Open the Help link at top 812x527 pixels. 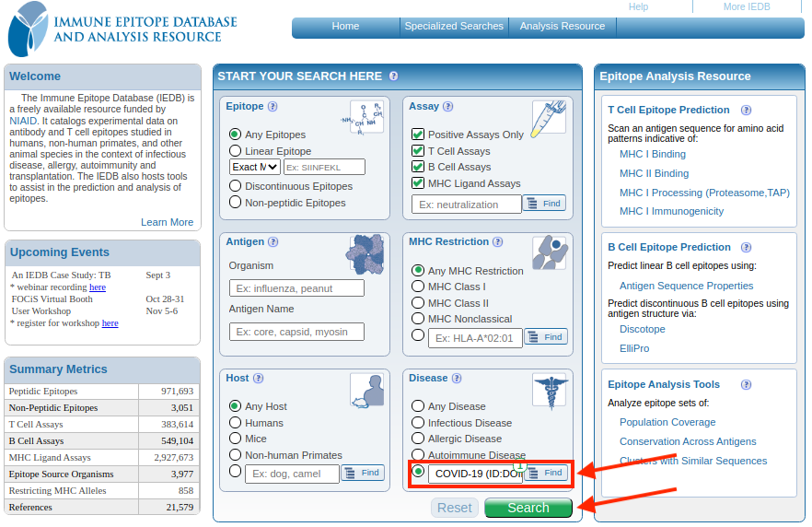point(638,6)
